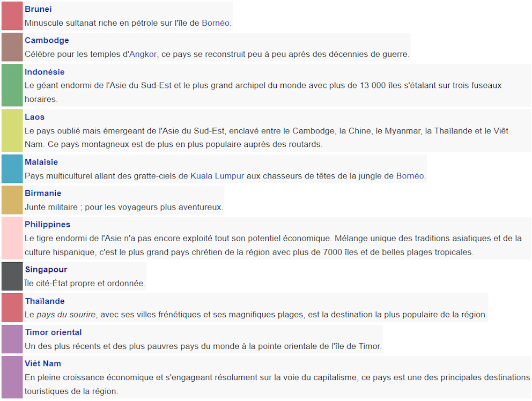Viewport: 532px width, 401px height.
Task: Click the blue Malaisie color swatch
Action: [12, 169]
